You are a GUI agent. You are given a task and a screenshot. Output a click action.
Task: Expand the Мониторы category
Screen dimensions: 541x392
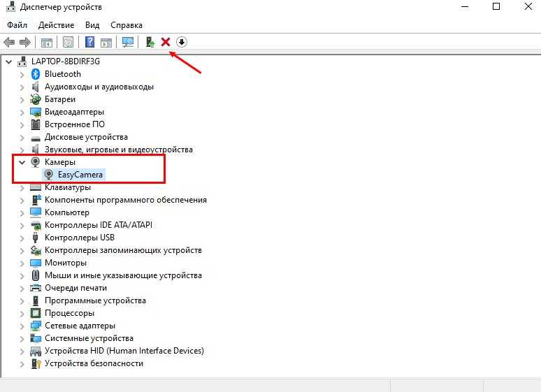pos(22,263)
